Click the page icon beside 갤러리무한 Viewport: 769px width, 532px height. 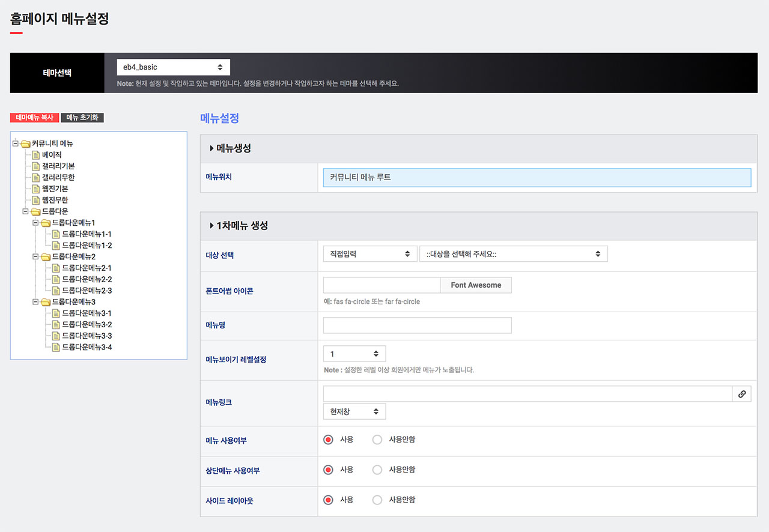(36, 178)
